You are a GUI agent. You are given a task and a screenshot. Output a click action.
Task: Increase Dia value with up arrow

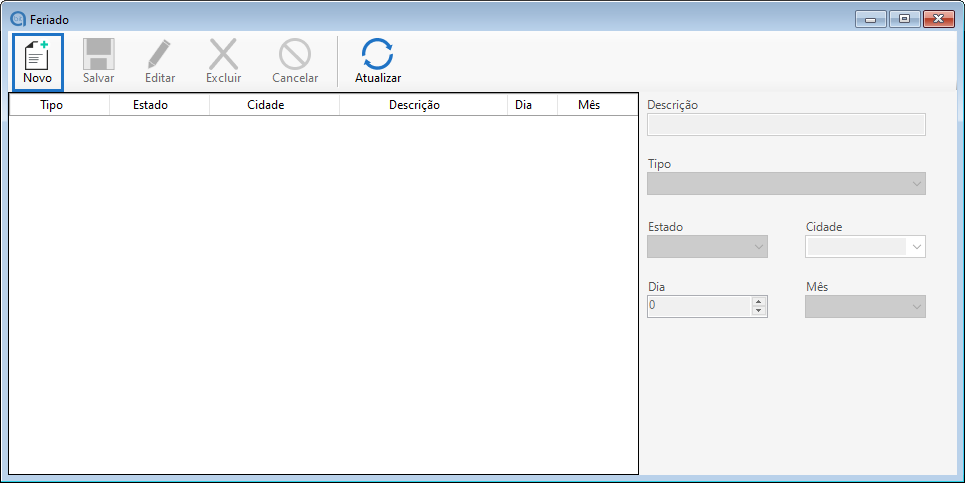coord(759,302)
